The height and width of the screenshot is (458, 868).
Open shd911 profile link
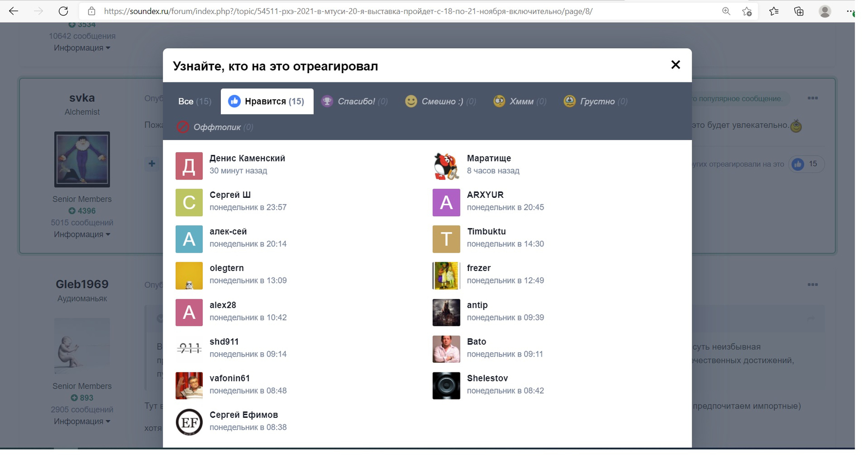pos(224,341)
